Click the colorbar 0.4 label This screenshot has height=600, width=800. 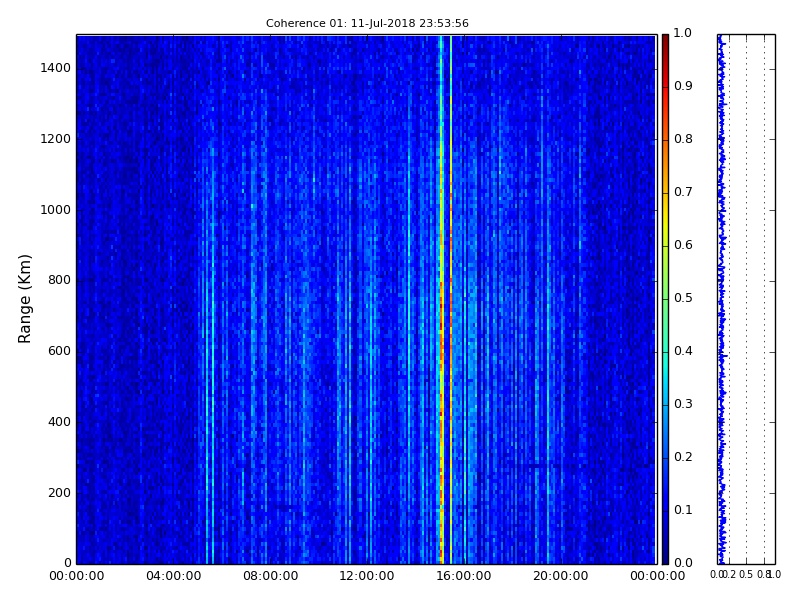(x=683, y=351)
